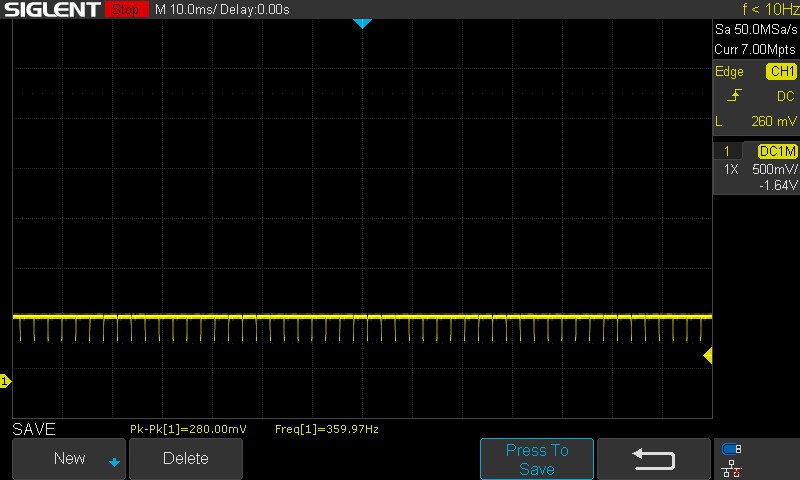Expand the New menu dropdown arrow

coord(114,461)
